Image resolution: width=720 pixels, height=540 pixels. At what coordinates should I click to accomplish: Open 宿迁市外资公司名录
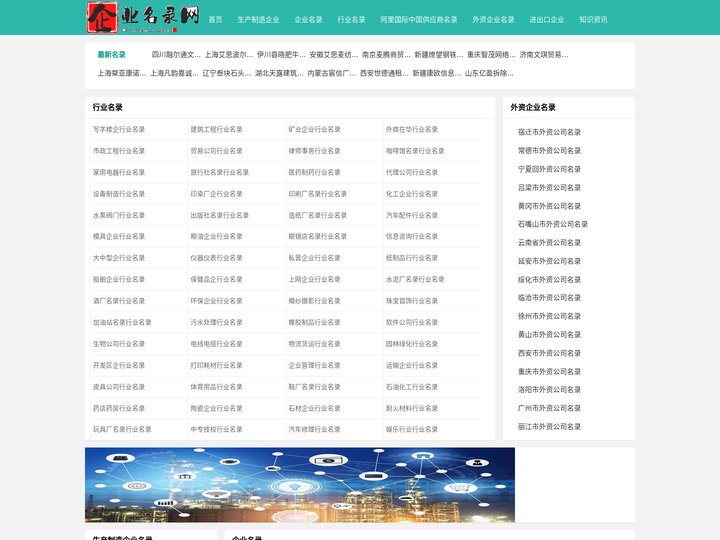pos(549,132)
